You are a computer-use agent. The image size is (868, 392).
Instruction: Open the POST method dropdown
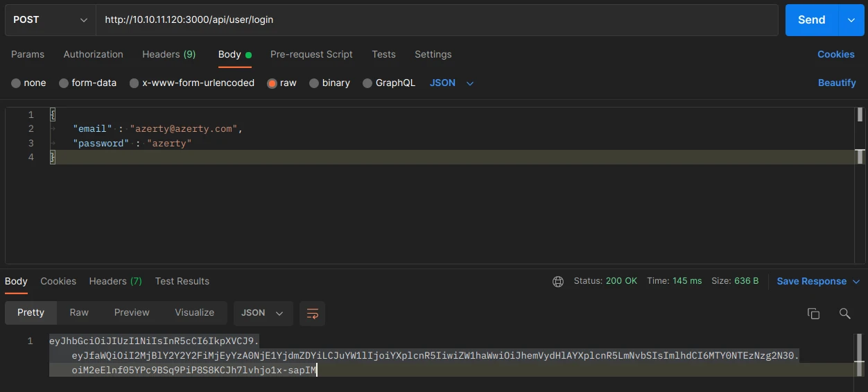click(x=51, y=20)
